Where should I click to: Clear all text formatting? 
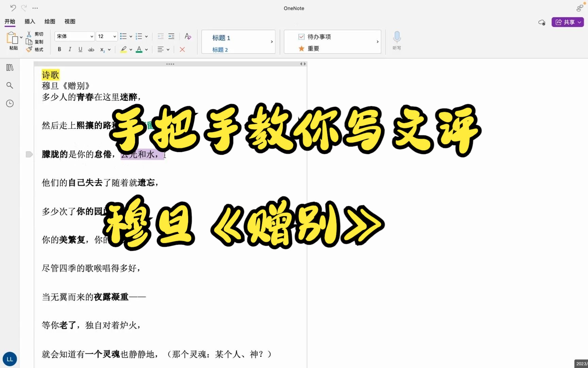(x=188, y=36)
